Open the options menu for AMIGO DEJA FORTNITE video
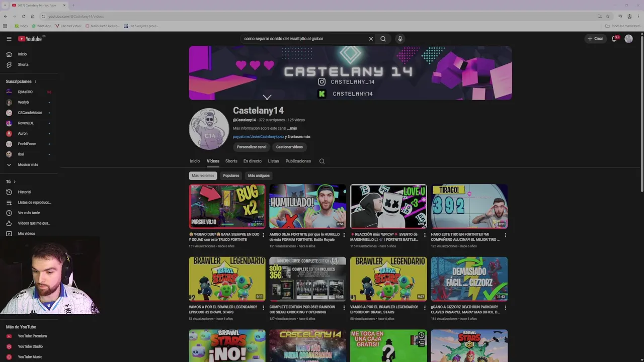The image size is (644, 362). pos(344,235)
